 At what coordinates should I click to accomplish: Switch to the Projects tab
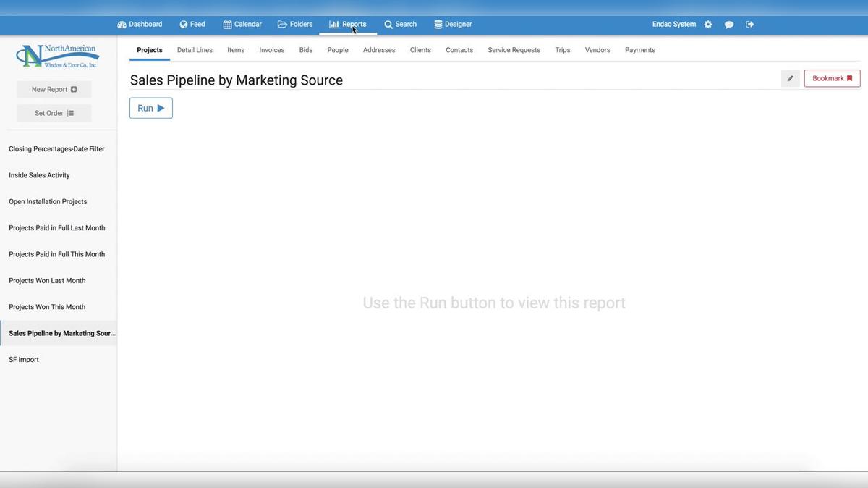click(x=150, y=50)
